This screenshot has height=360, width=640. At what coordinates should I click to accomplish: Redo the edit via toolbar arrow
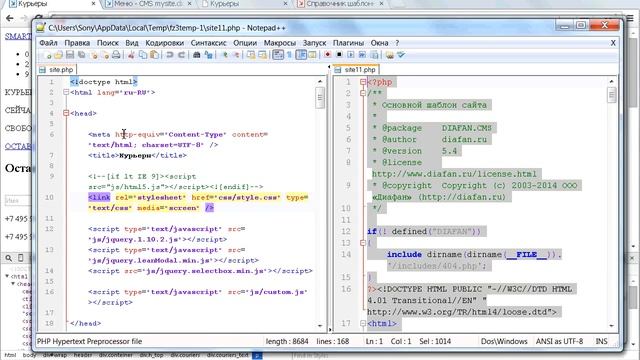click(x=181, y=55)
